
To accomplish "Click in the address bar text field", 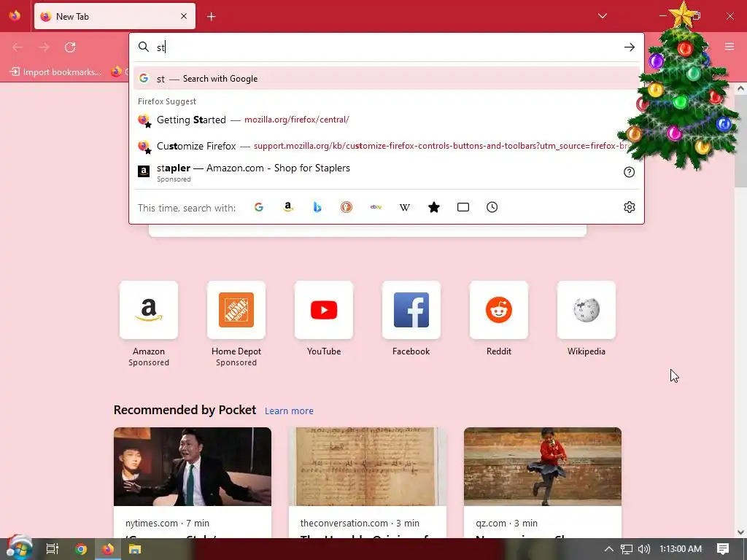I will 386,47.
